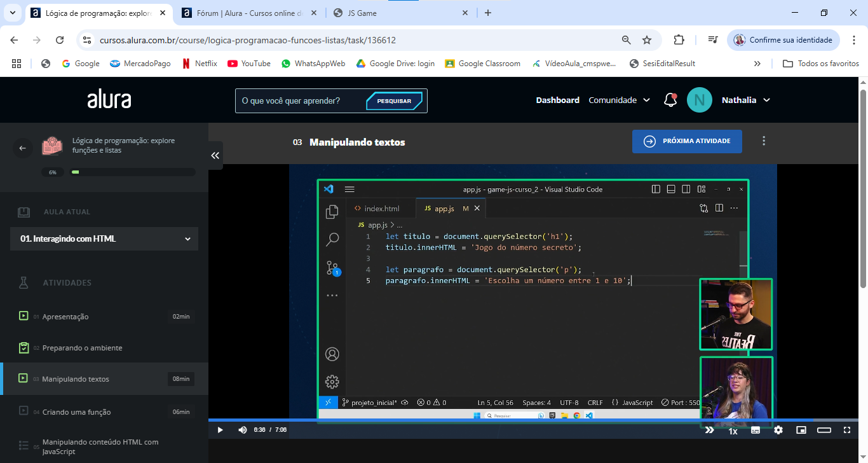This screenshot has width=868, height=463.
Task: Click 'Confirme sua identidade' profile button
Action: click(783, 40)
